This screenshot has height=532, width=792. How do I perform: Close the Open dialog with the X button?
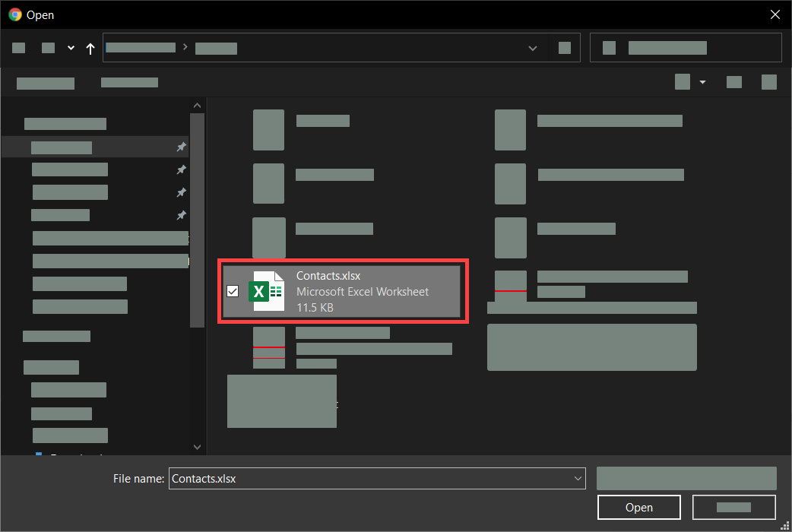775,14
